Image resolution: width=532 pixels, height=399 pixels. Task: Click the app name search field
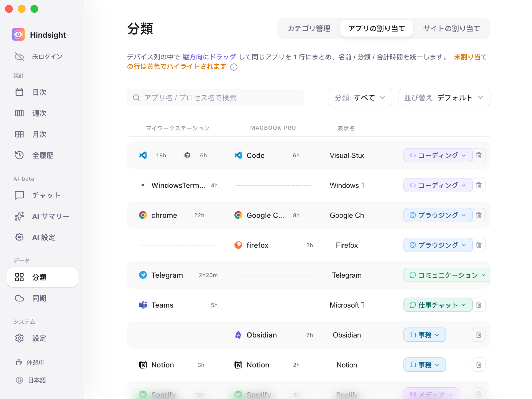pos(216,98)
